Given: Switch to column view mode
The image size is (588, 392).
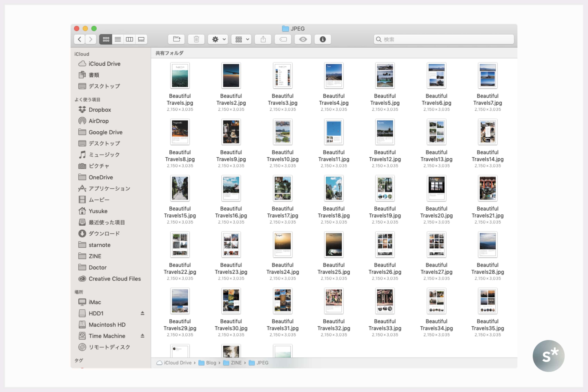Looking at the screenshot, I should pos(130,39).
